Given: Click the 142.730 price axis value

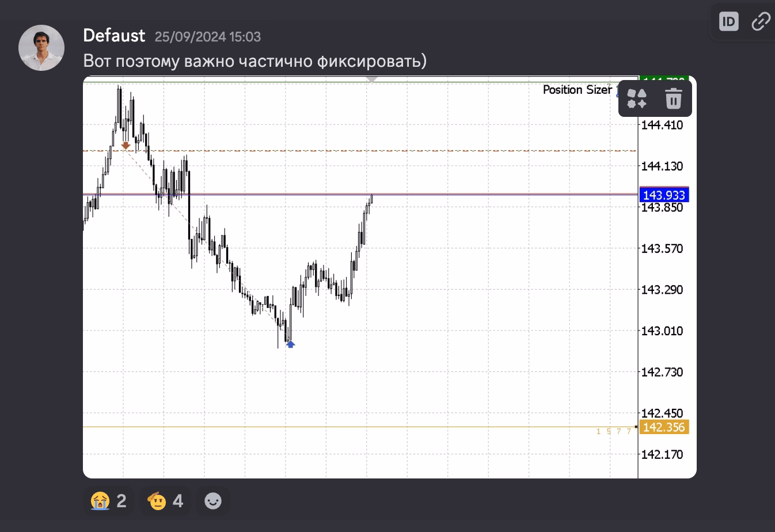Looking at the screenshot, I should point(662,373).
